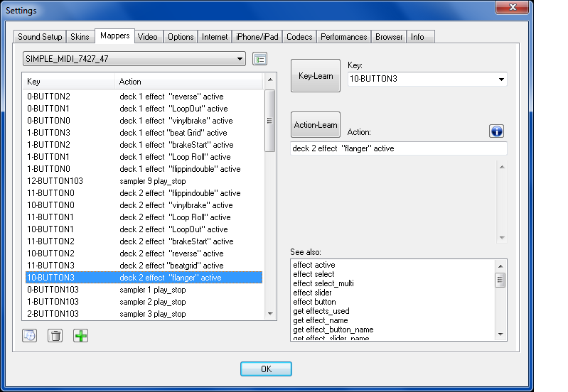Click the Action text field
The height and width of the screenshot is (392, 568).
pos(398,148)
